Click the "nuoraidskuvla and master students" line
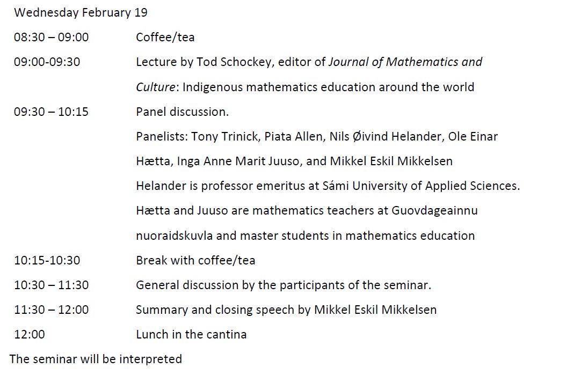This screenshot has width=588, height=390. click(305, 236)
